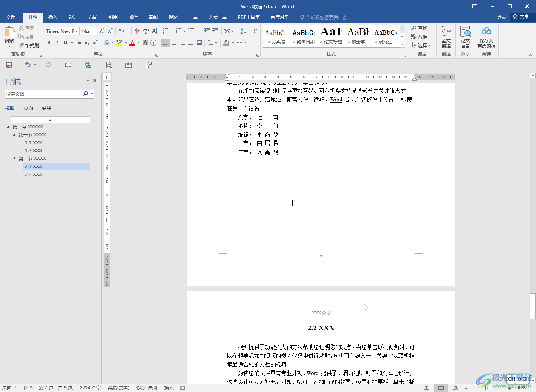536x392 pixels.
Task: Apply the Character Shading icon
Action: click(x=145, y=43)
